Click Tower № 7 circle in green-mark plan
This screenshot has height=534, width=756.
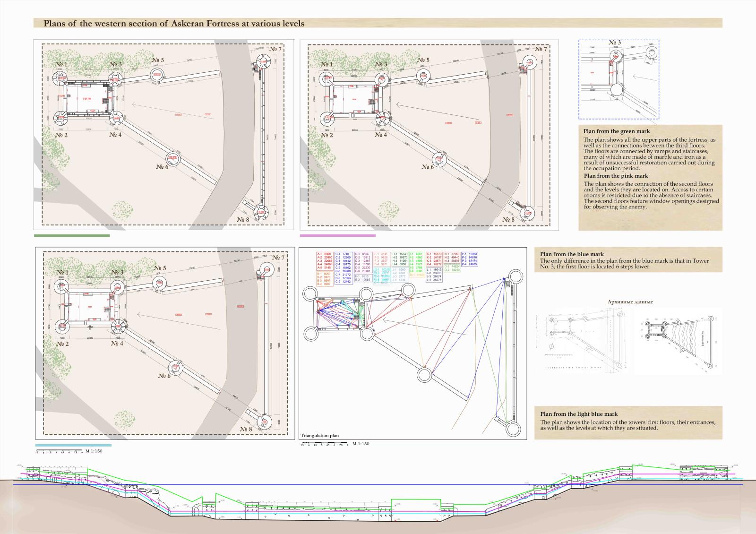(x=262, y=61)
